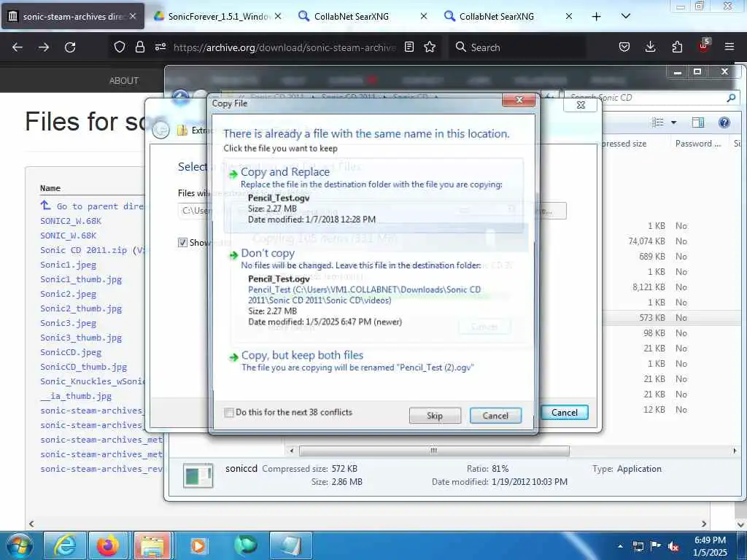747x560 pixels.
Task: Click Skip button in Copy File dialog
Action: point(435,416)
